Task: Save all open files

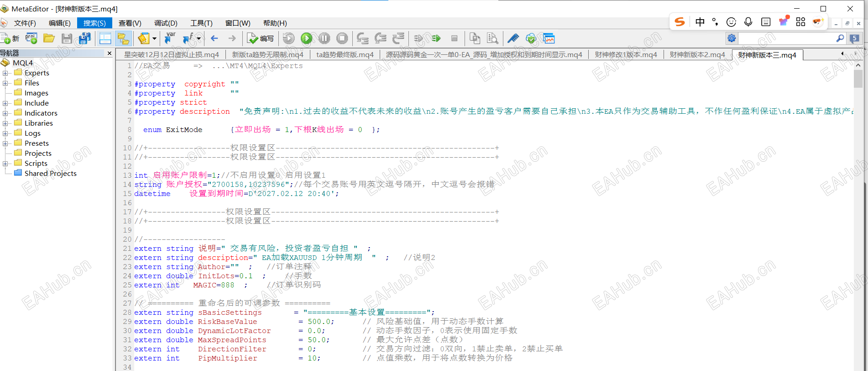Action: (85, 39)
